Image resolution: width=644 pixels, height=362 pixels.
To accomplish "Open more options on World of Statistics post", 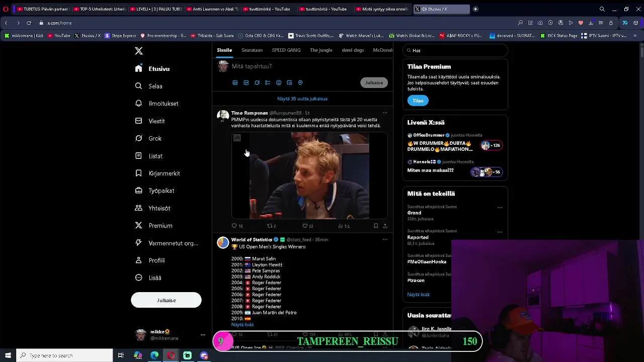I will point(385,240).
